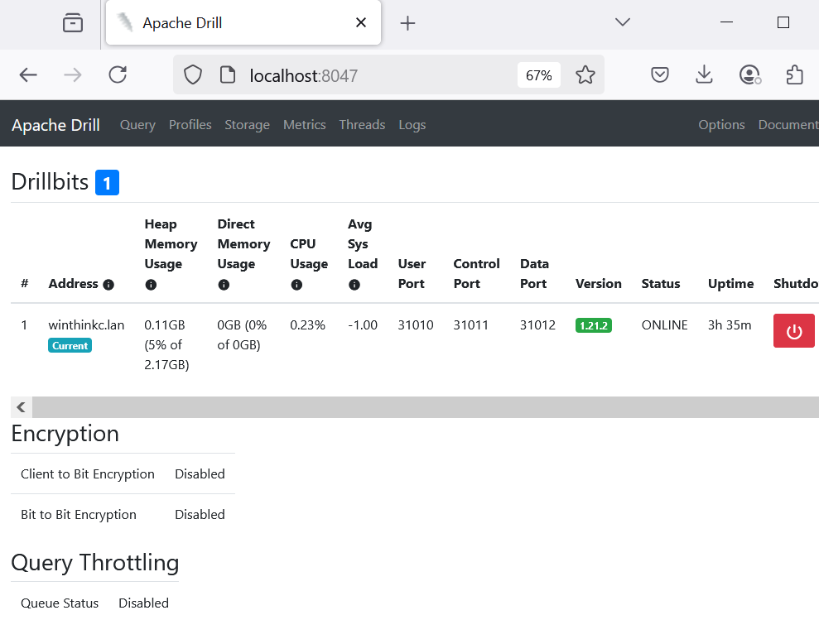The image size is (819, 644).
Task: Click the CPU Usage info icon
Action: [296, 285]
